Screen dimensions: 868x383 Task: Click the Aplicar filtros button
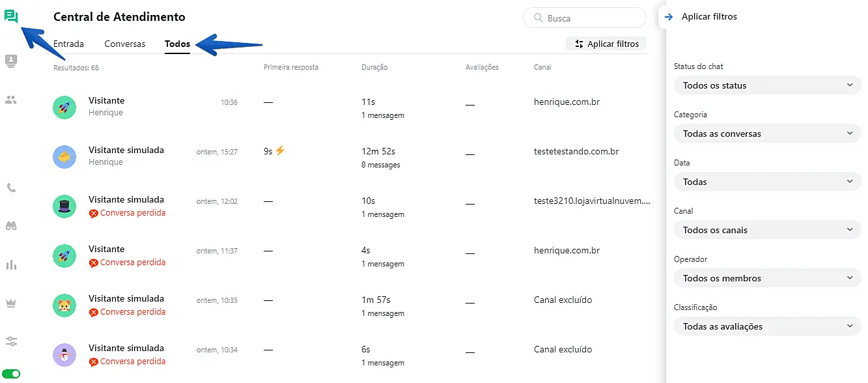pos(606,44)
